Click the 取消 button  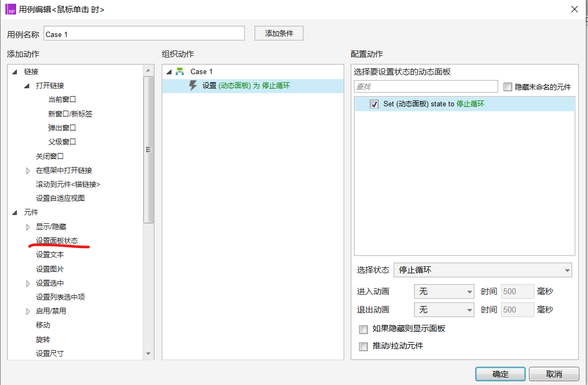click(x=554, y=374)
